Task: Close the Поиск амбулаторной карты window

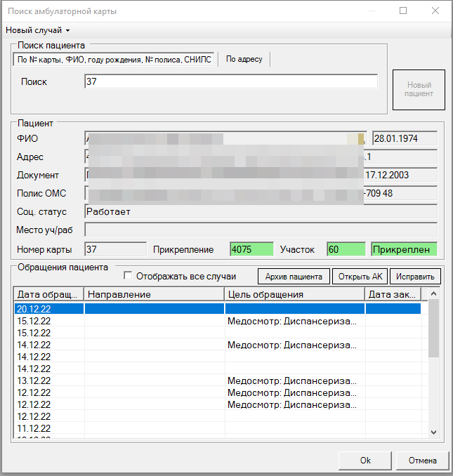Action: click(x=435, y=11)
